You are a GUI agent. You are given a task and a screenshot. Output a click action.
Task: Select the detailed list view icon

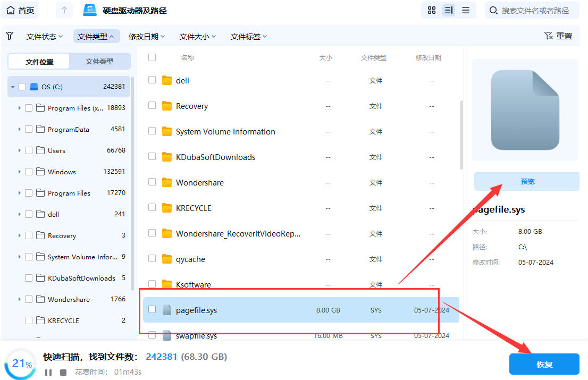448,10
